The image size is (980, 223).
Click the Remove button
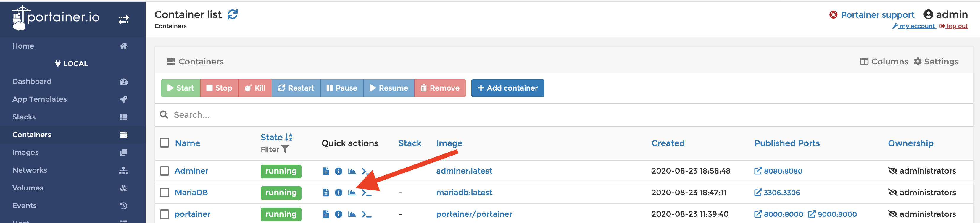[x=440, y=88]
